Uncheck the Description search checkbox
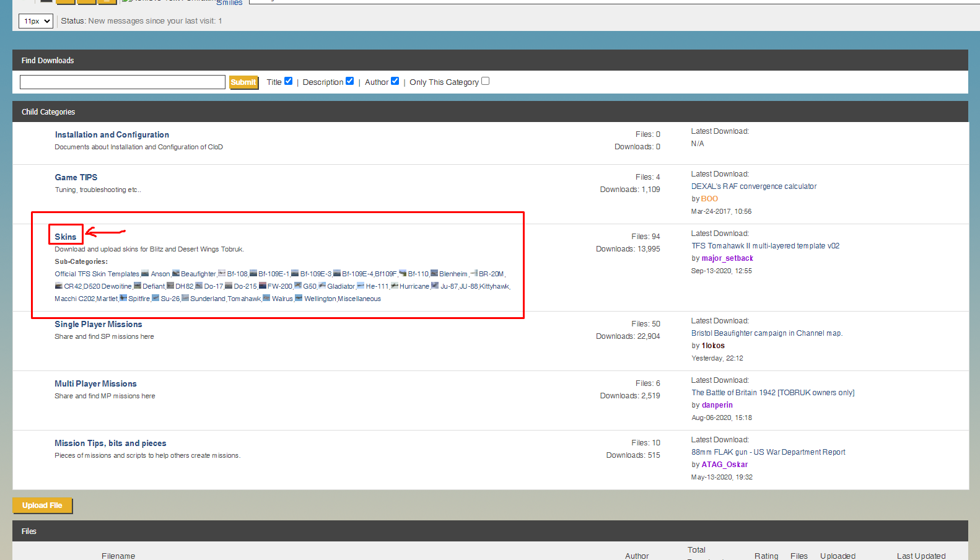Viewport: 980px width, 560px height. pos(349,81)
